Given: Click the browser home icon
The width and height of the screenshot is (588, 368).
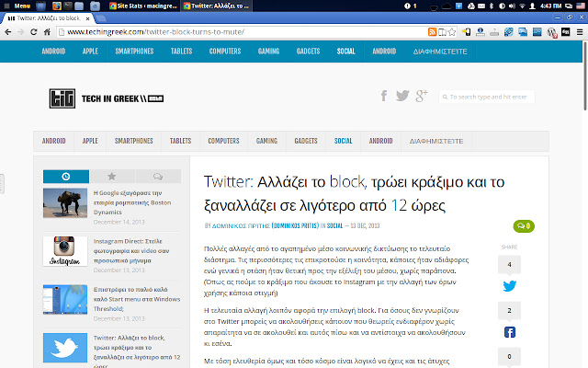Looking at the screenshot, I should (x=47, y=32).
